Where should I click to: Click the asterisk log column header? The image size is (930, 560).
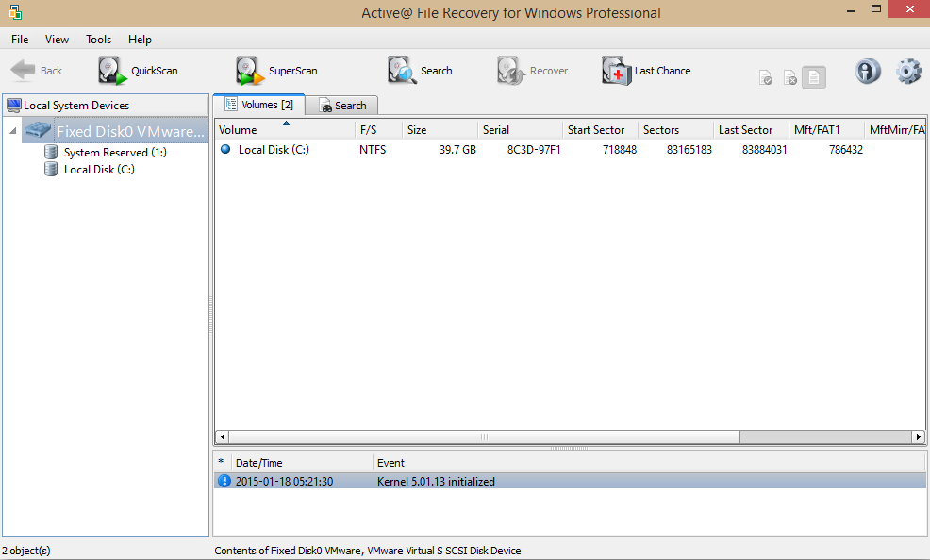click(x=222, y=463)
